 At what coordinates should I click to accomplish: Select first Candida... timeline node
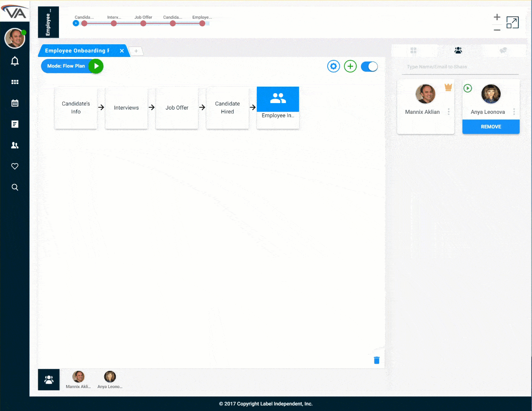[84, 23]
